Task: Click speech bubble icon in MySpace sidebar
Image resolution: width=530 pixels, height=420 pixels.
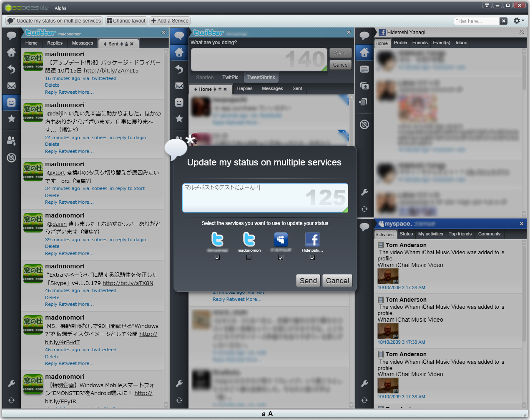Action: (364, 227)
